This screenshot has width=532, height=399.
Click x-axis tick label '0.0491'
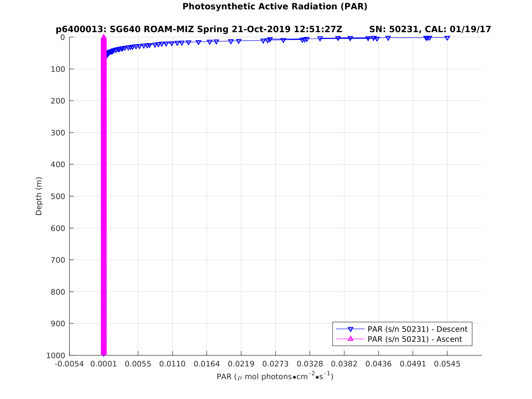click(413, 364)
